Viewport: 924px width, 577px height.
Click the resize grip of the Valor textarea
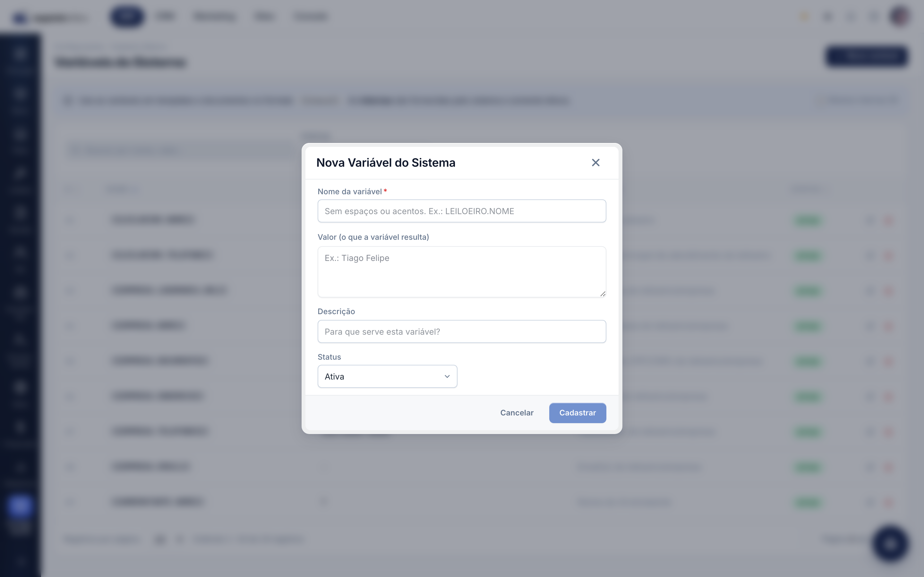tap(603, 293)
